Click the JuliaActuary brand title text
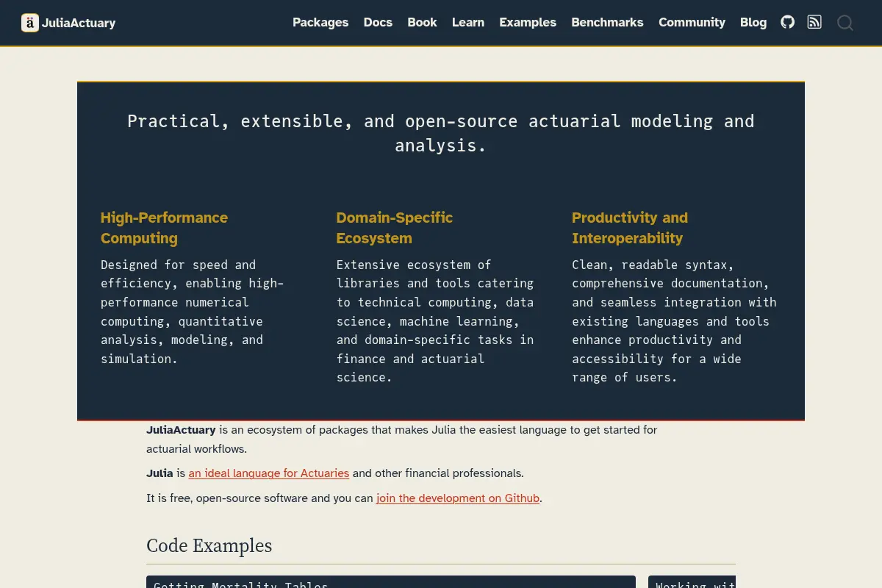882x588 pixels. coord(79,23)
